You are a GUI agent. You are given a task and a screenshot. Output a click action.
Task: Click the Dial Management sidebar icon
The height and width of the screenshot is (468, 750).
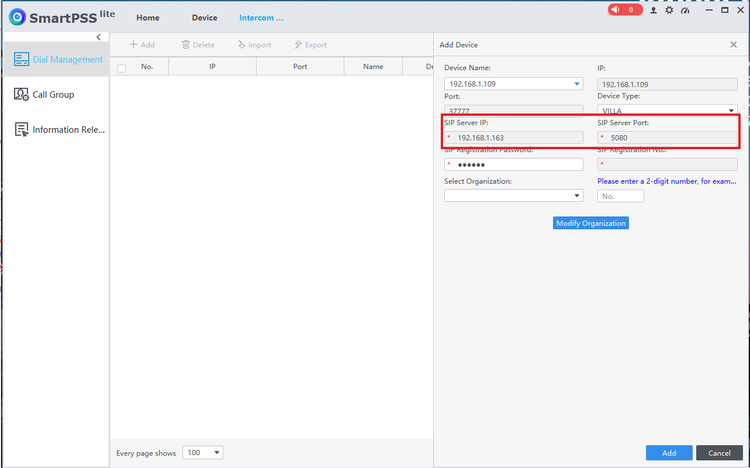22,60
